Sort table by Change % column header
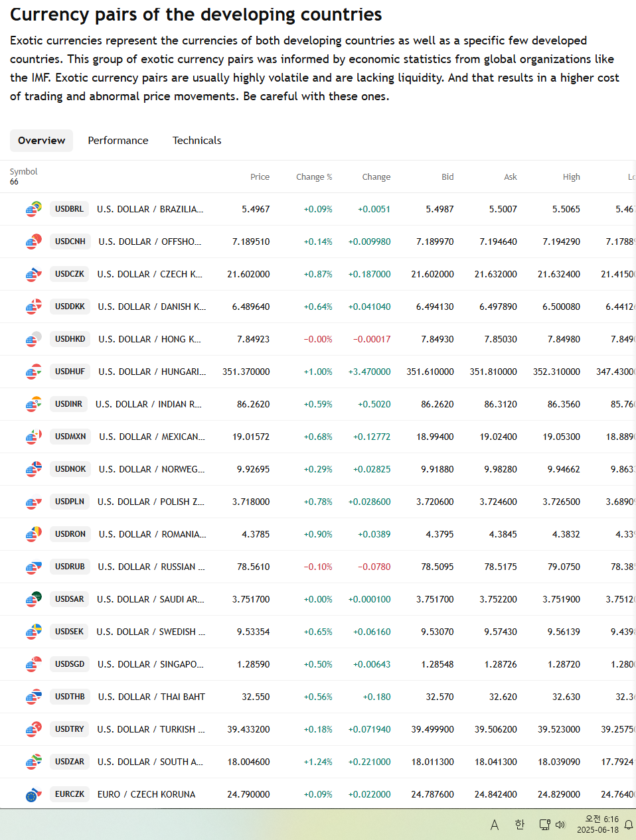Viewport: 636px width, 840px height. pos(314,177)
